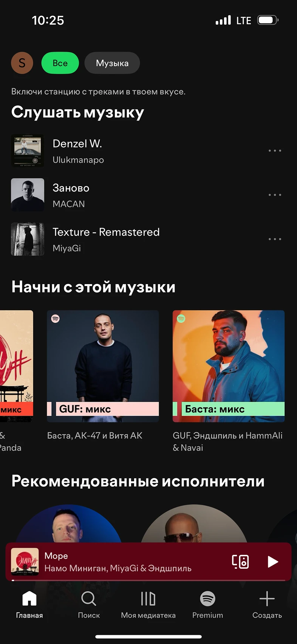297x644 pixels.
Task: Open the Premium tab with Spotify logo
Action: [x=207, y=605]
